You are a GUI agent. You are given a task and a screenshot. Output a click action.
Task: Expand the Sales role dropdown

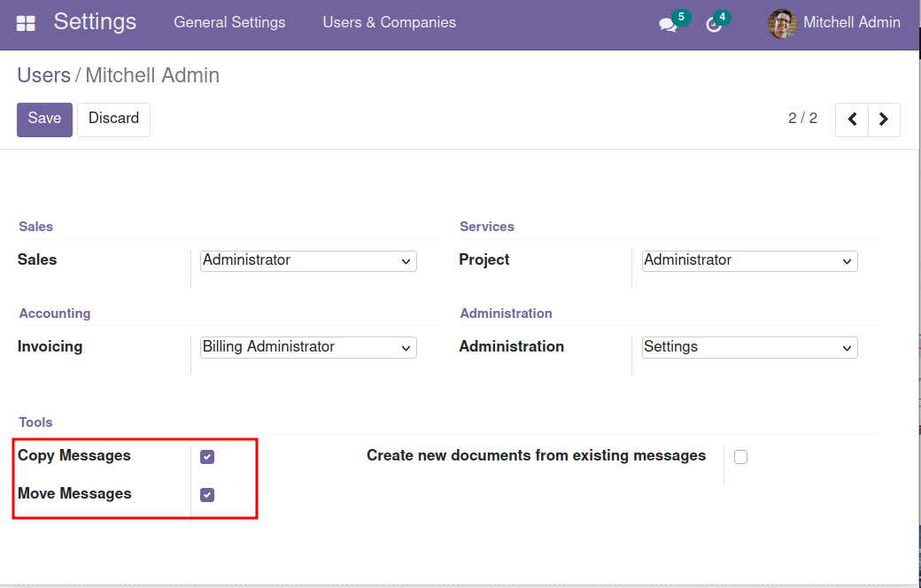308,260
